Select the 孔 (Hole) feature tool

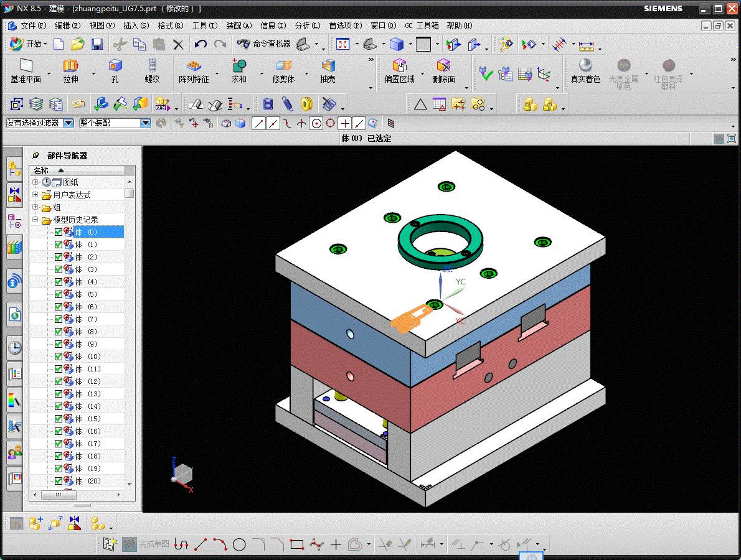(115, 66)
